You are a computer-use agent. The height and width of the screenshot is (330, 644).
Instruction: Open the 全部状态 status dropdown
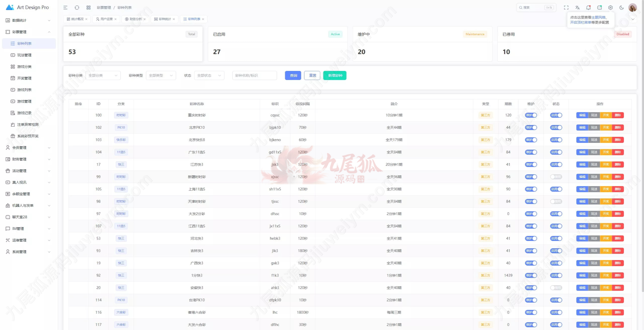coord(209,75)
